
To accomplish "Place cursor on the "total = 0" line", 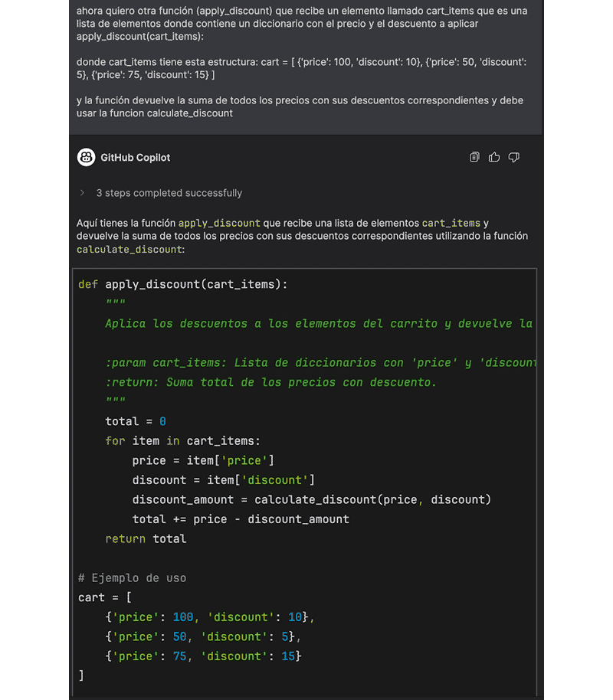I will (x=136, y=421).
